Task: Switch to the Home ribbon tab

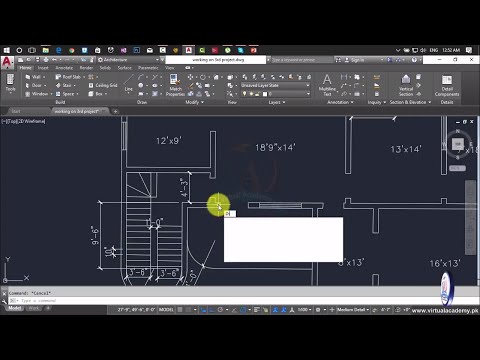Action: [25, 68]
